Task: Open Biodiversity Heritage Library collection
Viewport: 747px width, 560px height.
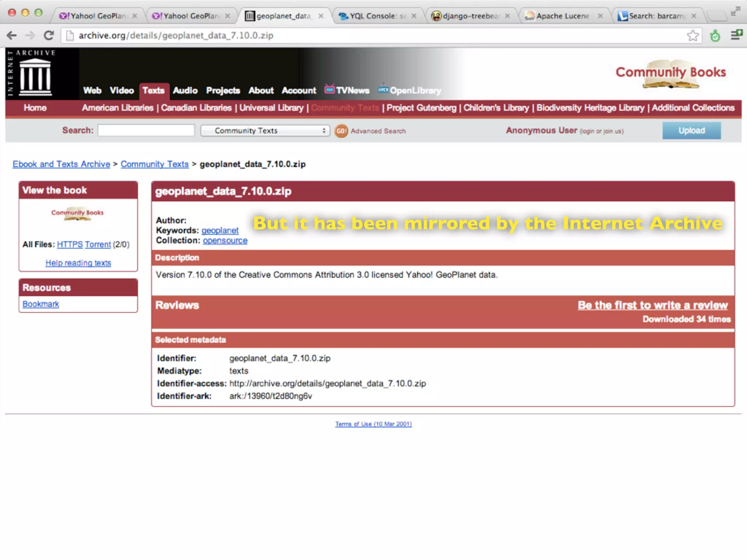Action: [x=591, y=108]
